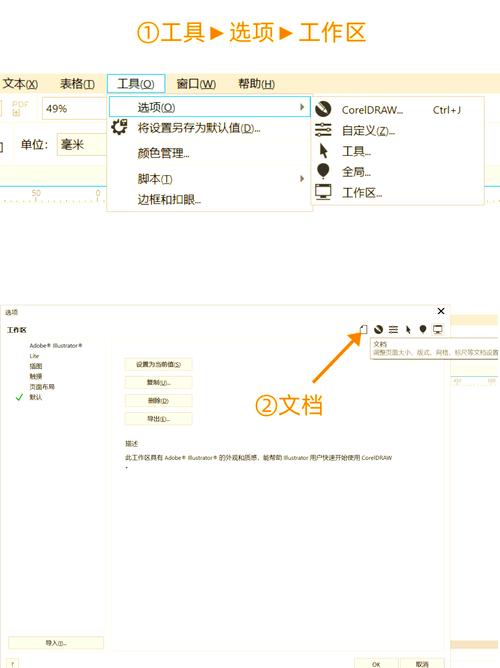
Task: Click the gear icon beside 将设置另存为默认值
Action: coord(119,127)
